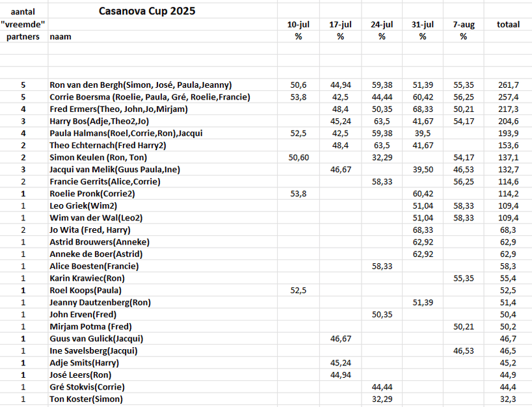The width and height of the screenshot is (532, 407).
Task: Click Roel Koops' 10-jul score 52,5
Action: [299, 291]
